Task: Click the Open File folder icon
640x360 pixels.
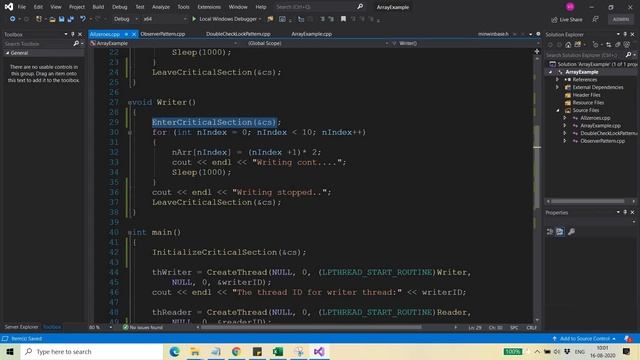Action: (x=52, y=19)
